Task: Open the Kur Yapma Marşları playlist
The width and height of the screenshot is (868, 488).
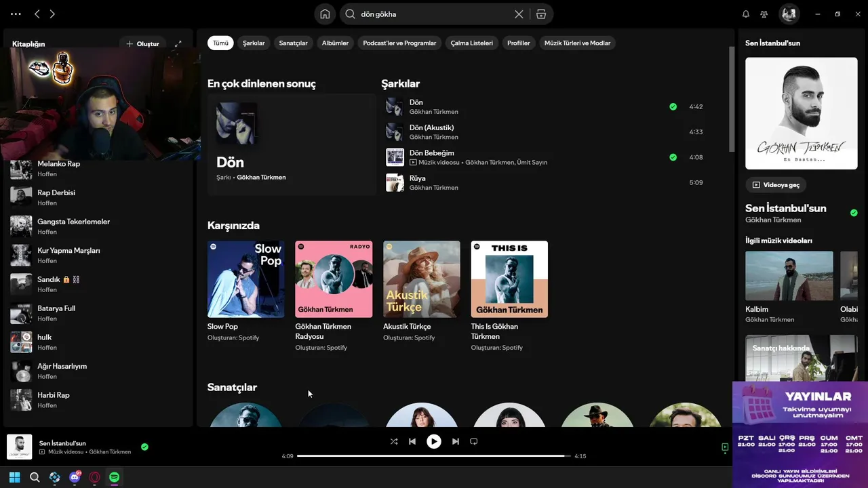Action: [x=98, y=256]
